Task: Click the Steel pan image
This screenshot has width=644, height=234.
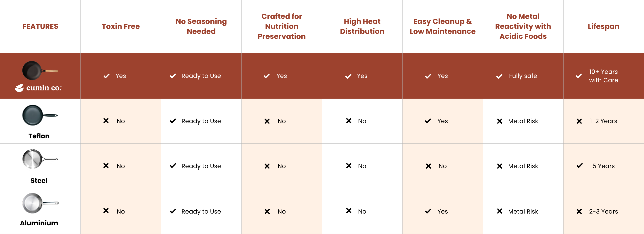Action: click(x=40, y=159)
